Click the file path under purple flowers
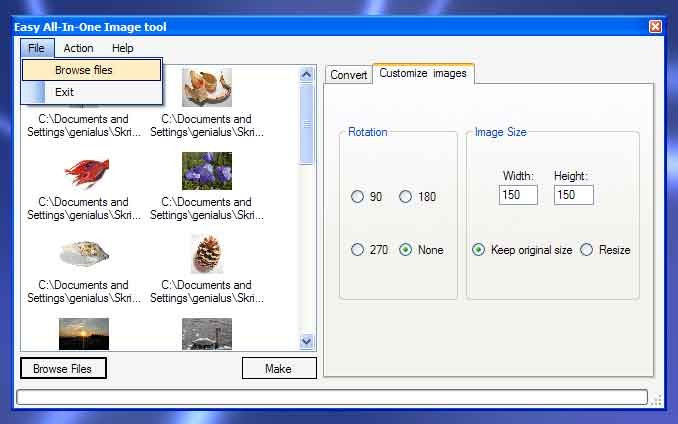678x424 pixels. [207, 208]
